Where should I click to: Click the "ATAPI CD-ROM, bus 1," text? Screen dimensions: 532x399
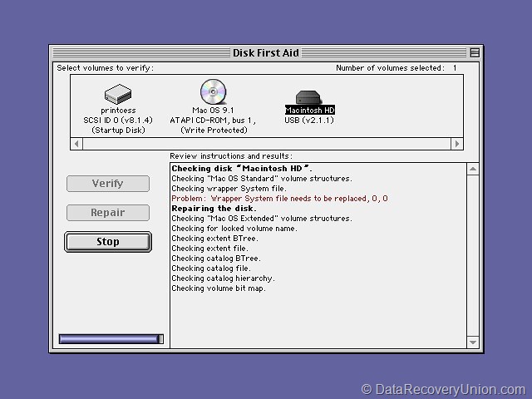pos(213,120)
